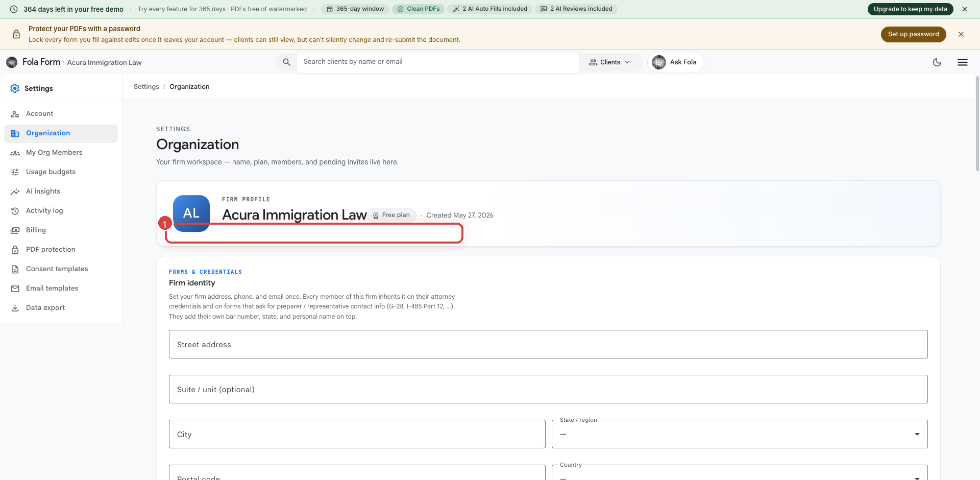Open Account settings page
Viewport: 980px width, 480px height.
coord(61,114)
